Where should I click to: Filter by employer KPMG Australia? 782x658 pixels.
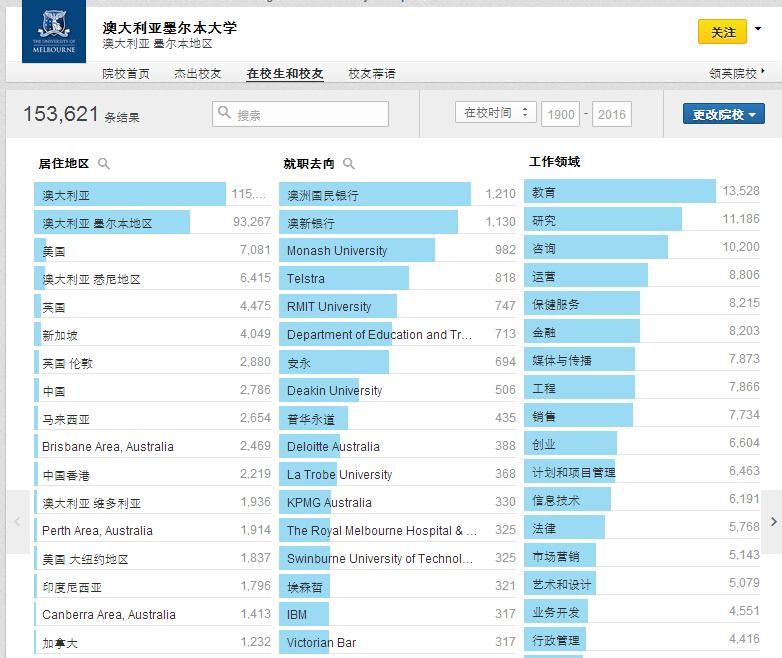pyautogui.click(x=398, y=502)
